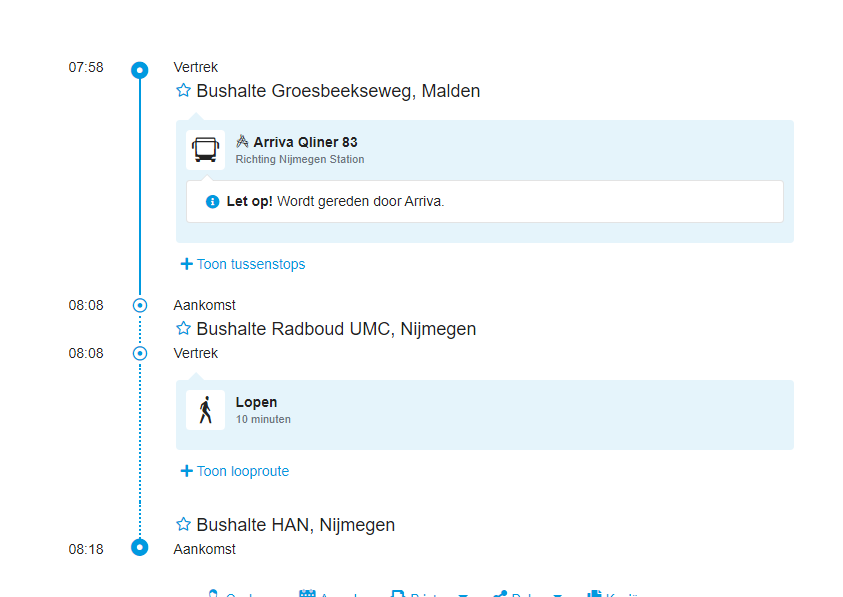Click the blue info icon before Let op!
843x597 pixels.
212,202
